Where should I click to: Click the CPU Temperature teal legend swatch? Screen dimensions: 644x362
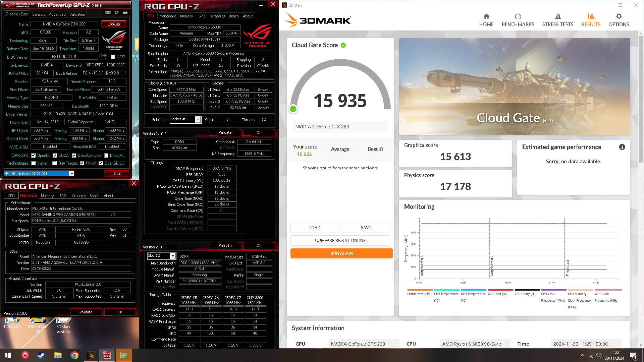pyautogui.click(x=447, y=290)
